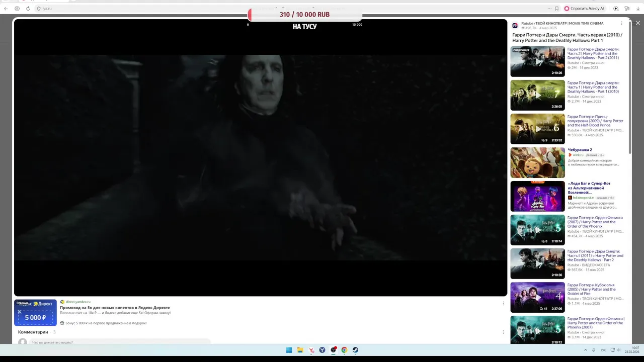
Task: Open the display/network tray icon beside "РУС"
Action: (x=612, y=350)
